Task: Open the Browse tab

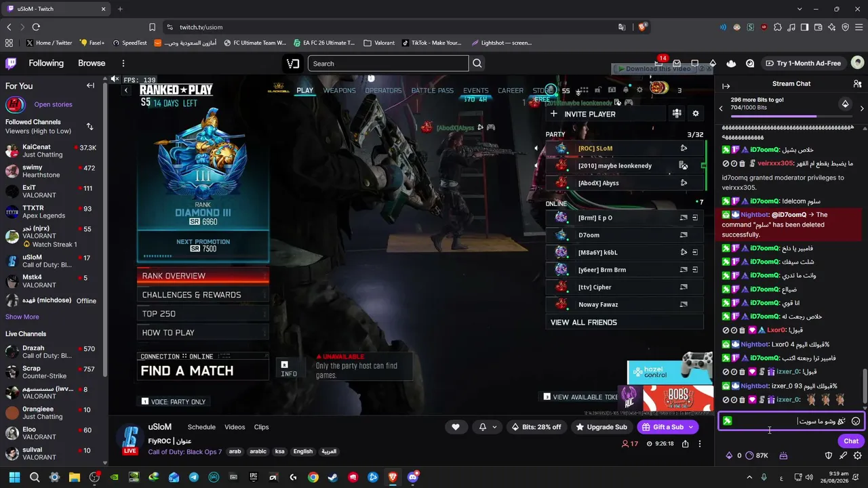Action: tap(92, 63)
